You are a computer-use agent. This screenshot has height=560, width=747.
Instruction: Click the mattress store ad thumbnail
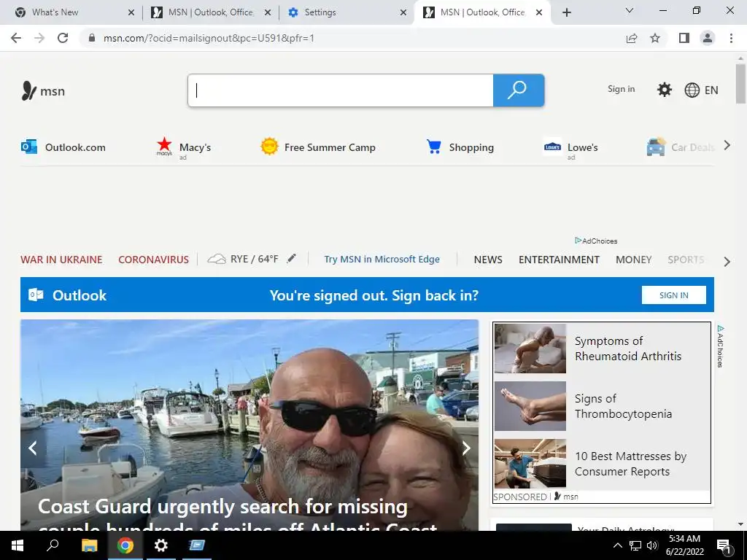click(x=530, y=463)
